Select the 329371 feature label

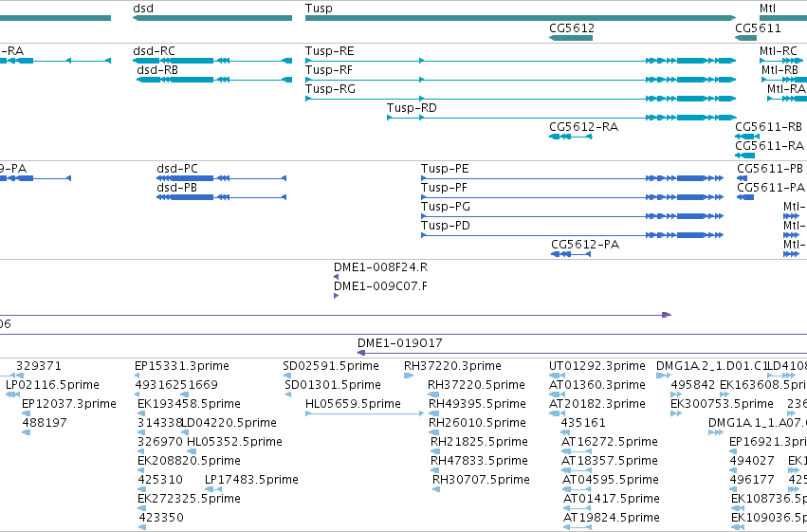39,366
